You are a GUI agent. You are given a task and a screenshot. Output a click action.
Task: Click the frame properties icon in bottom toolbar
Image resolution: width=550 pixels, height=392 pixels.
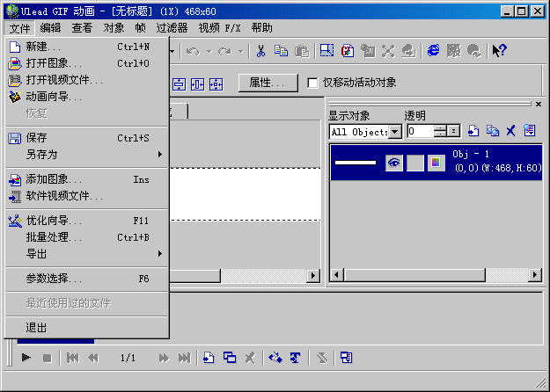click(346, 358)
